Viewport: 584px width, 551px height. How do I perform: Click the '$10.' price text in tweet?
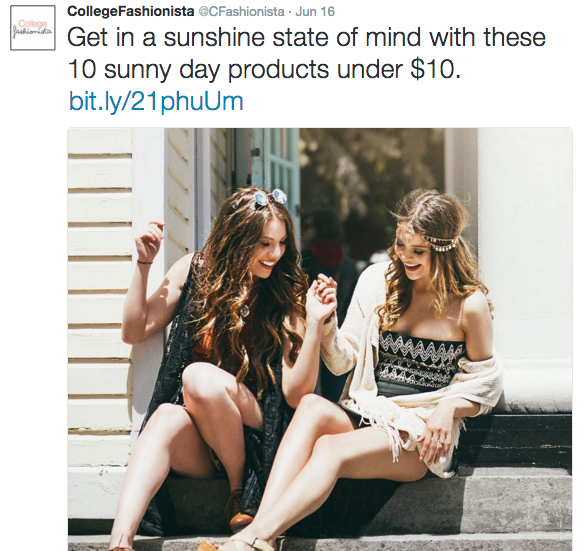coord(435,70)
